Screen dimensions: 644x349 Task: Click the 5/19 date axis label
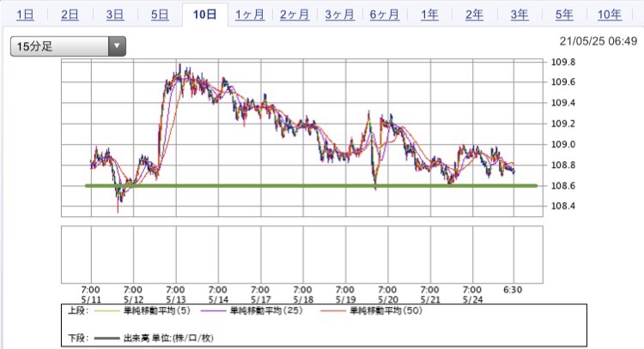(x=345, y=300)
